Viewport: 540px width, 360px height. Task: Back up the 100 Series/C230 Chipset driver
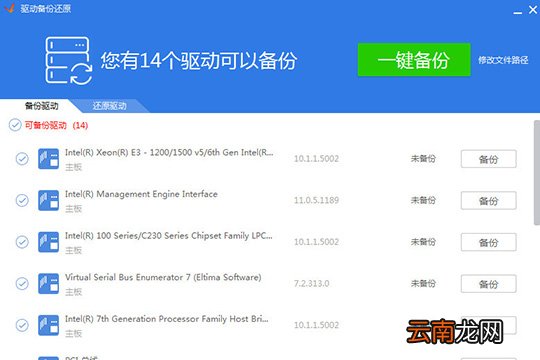click(x=488, y=242)
